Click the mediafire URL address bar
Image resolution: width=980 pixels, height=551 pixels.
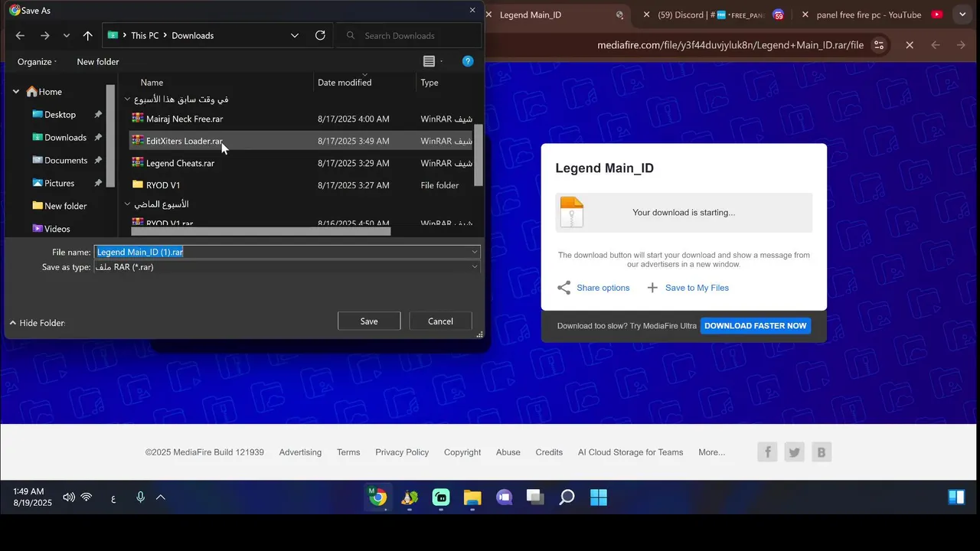click(730, 45)
